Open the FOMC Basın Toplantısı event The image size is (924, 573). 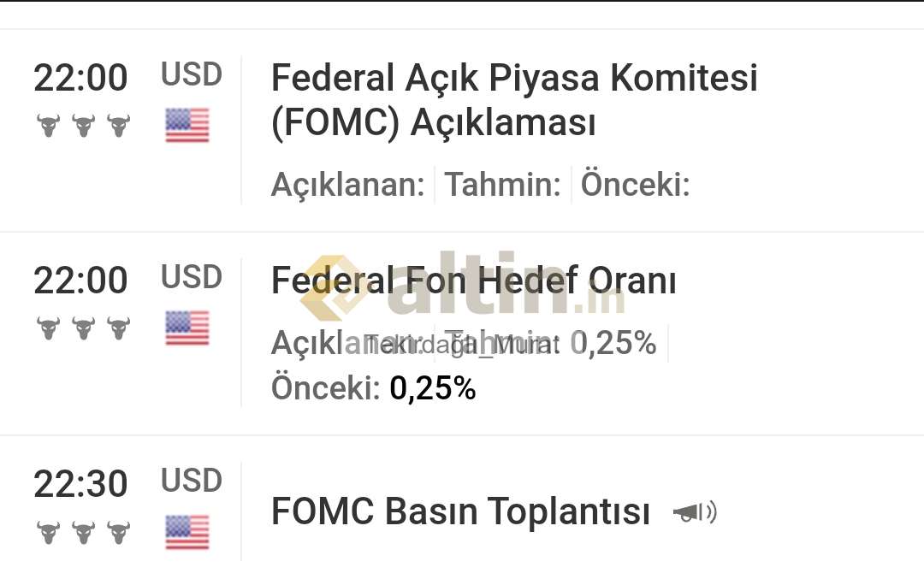point(460,511)
